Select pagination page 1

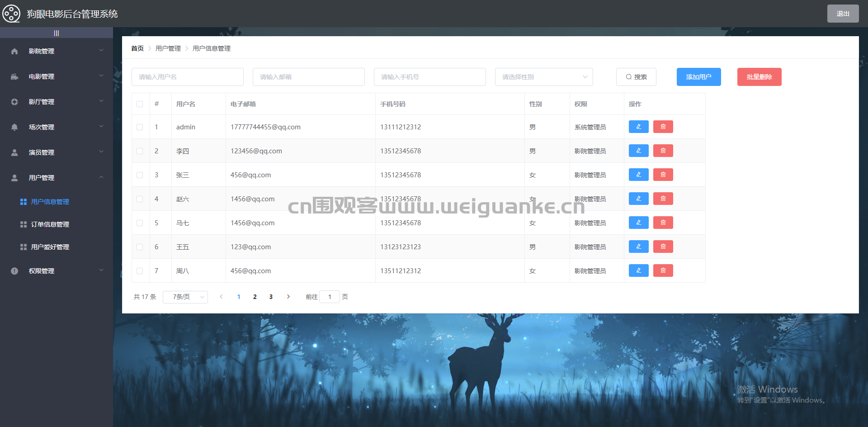click(x=239, y=297)
